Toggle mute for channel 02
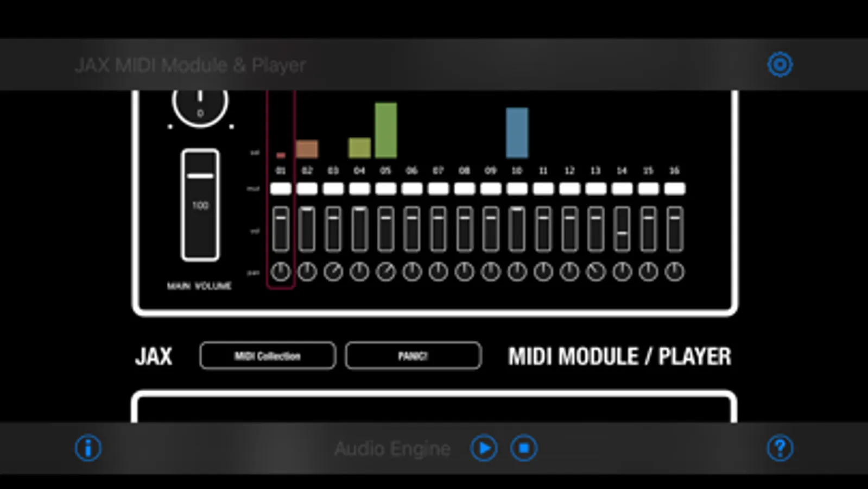 point(307,189)
